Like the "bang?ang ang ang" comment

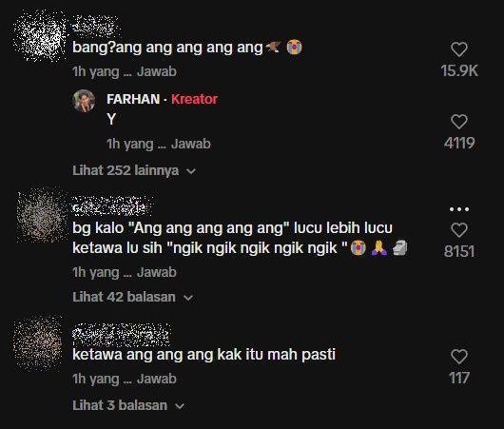459,49
